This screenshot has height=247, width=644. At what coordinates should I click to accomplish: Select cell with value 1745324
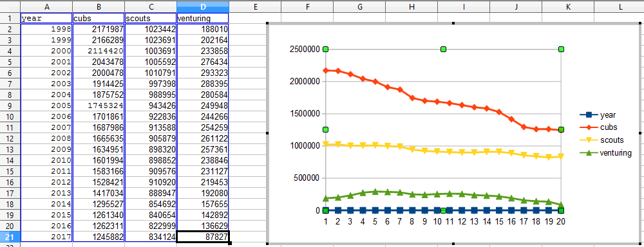click(99, 105)
